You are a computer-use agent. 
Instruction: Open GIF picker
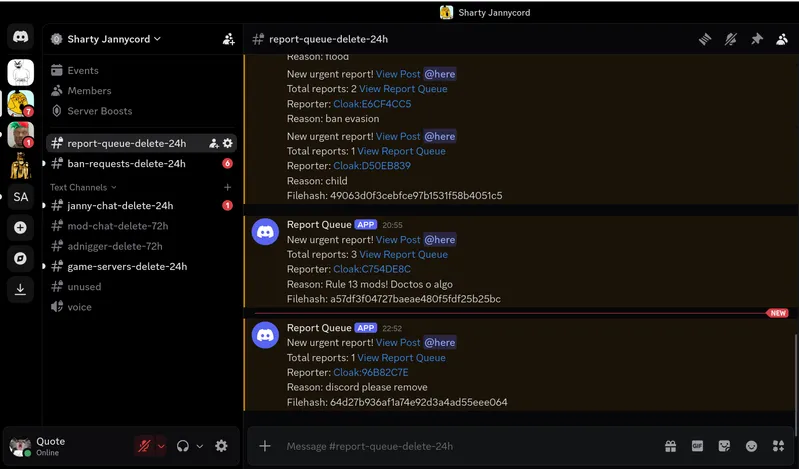tap(697, 446)
